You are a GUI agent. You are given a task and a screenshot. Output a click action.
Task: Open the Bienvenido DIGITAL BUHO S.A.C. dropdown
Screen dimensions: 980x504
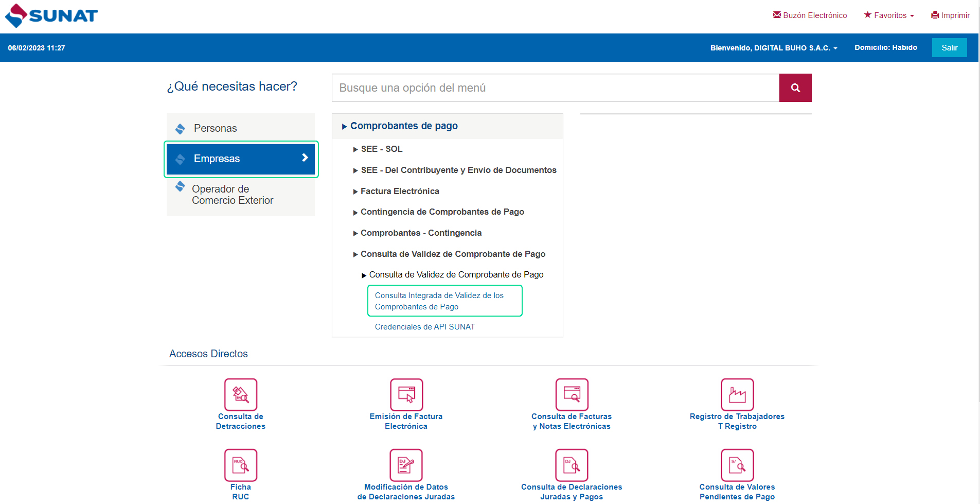point(774,48)
